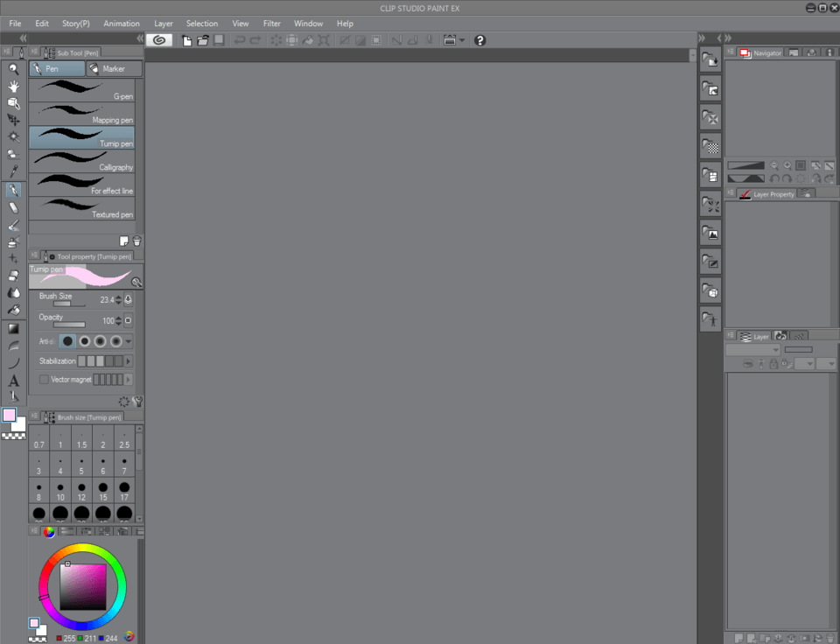Choose the Eraser tool in toolbar
Screen dimensions: 840x644
[x=13, y=207]
